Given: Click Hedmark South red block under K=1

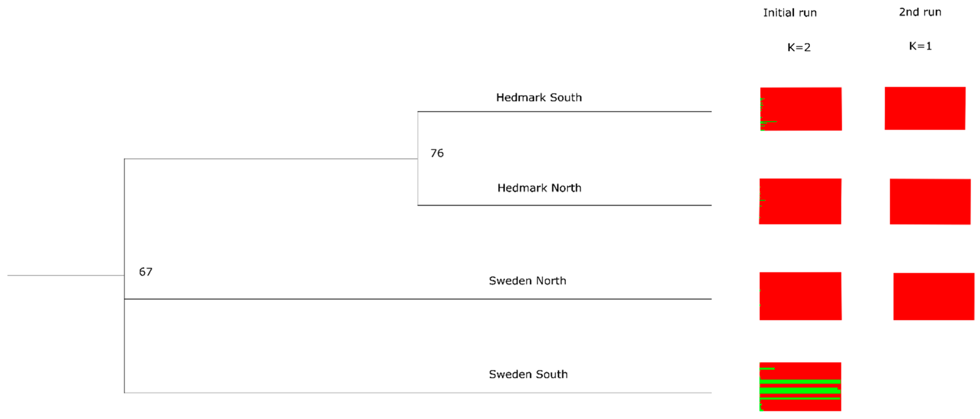Looking at the screenshot, I should pyautogui.click(x=925, y=108).
